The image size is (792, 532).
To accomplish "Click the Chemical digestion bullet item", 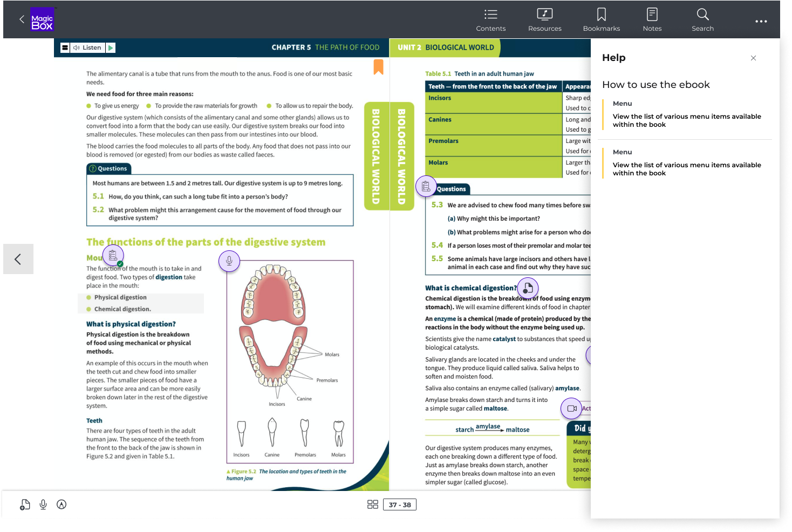I will pyautogui.click(x=122, y=309).
